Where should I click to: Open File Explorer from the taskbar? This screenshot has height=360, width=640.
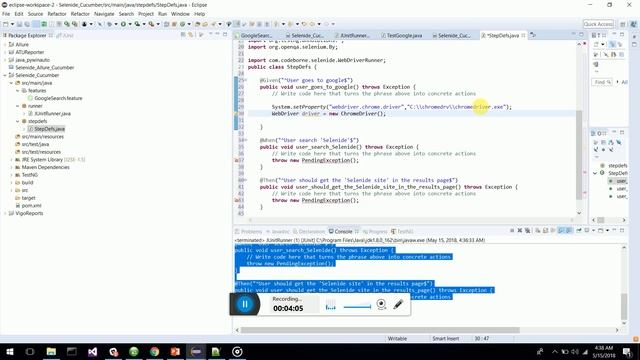(x=51, y=351)
